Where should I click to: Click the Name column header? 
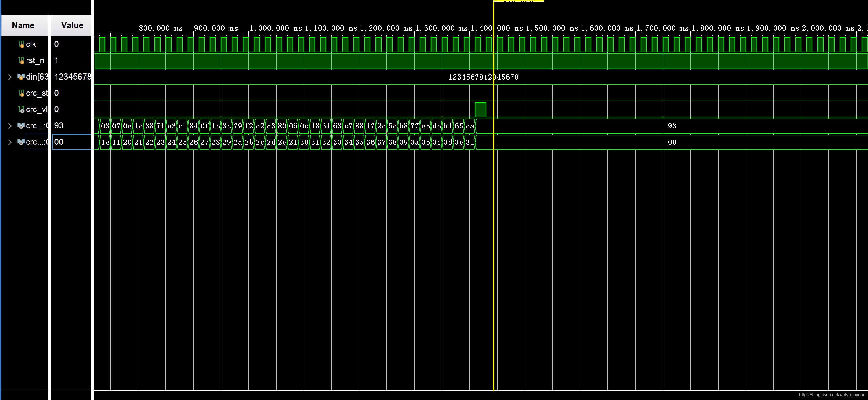[23, 25]
